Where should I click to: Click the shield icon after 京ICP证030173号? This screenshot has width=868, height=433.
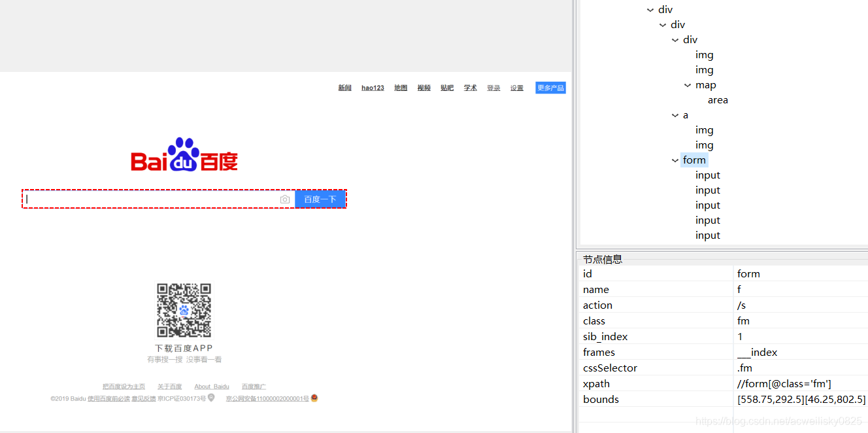pyautogui.click(x=211, y=398)
